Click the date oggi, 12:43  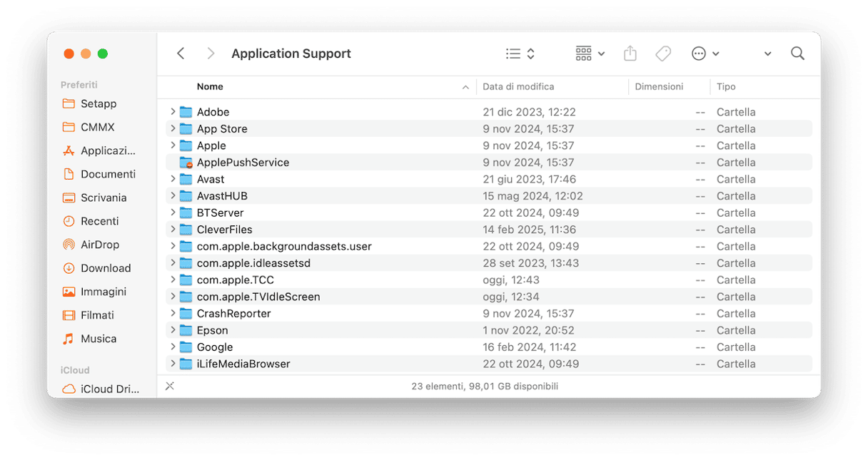pos(511,280)
